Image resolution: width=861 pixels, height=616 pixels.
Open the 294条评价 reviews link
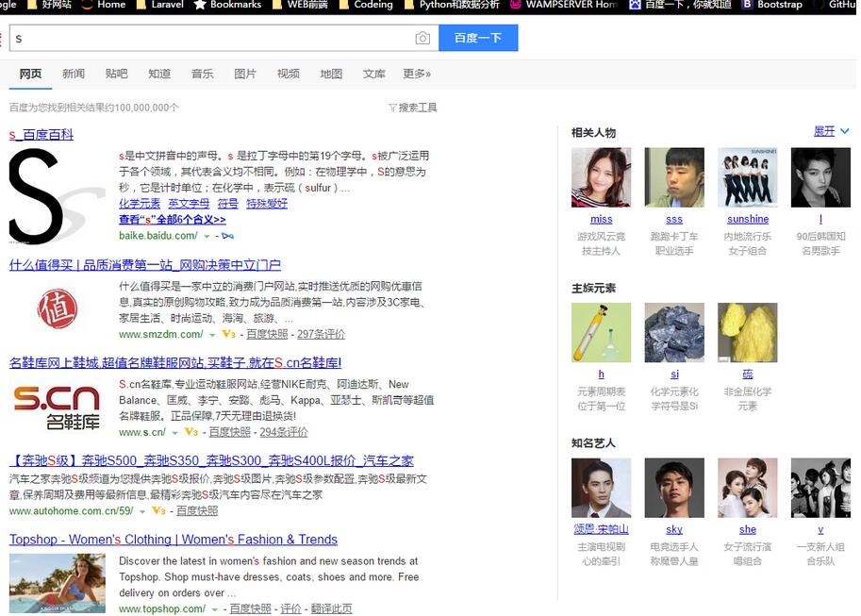[283, 432]
